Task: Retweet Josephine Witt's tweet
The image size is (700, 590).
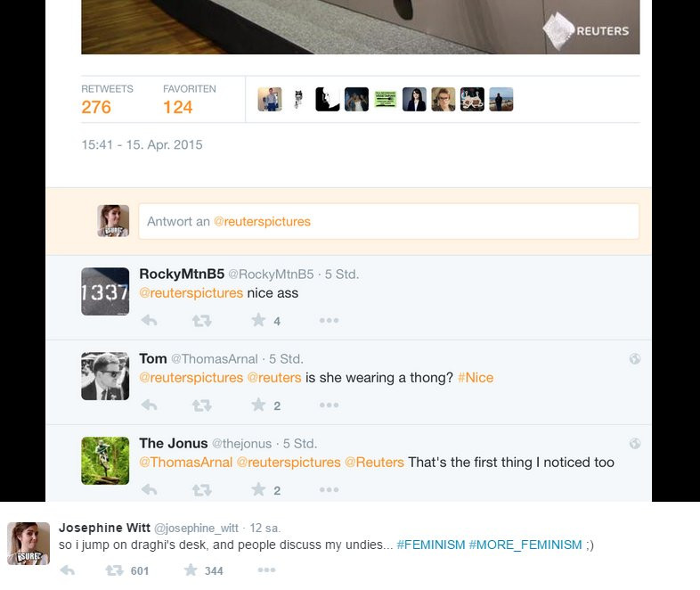Action: point(114,570)
